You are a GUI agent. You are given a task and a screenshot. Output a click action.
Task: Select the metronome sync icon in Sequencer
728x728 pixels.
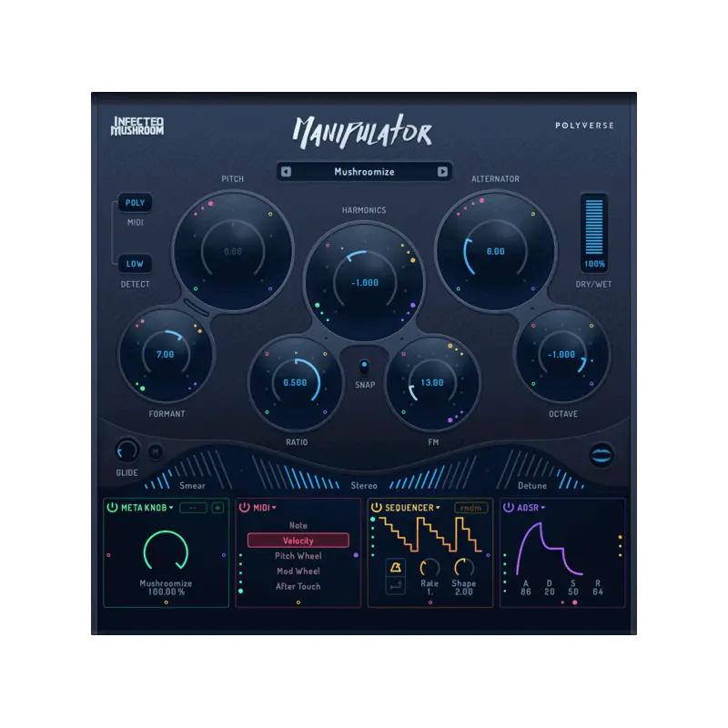point(396,567)
